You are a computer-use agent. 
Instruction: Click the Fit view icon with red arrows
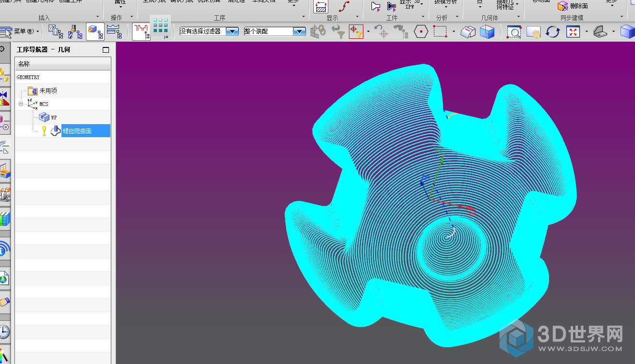click(x=573, y=32)
